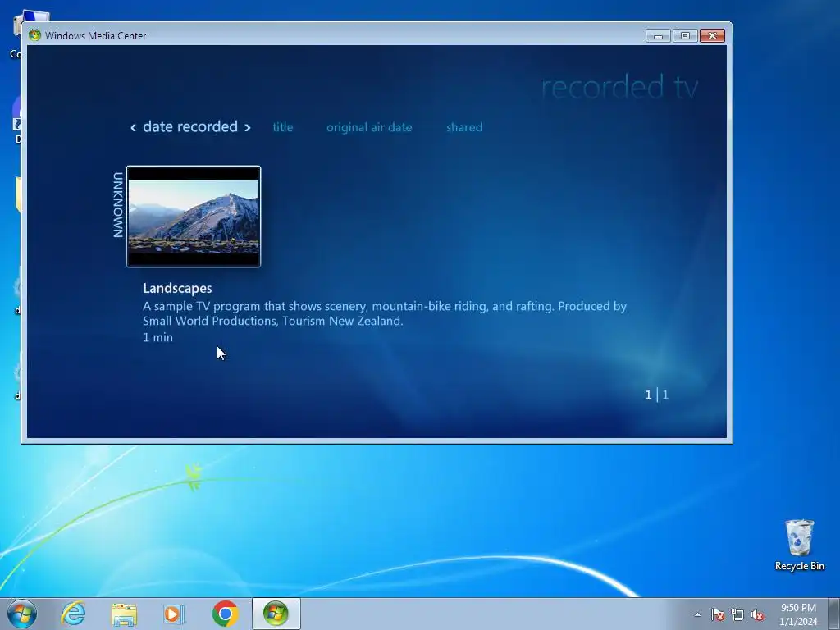Select the date recorded sort option

(x=190, y=126)
